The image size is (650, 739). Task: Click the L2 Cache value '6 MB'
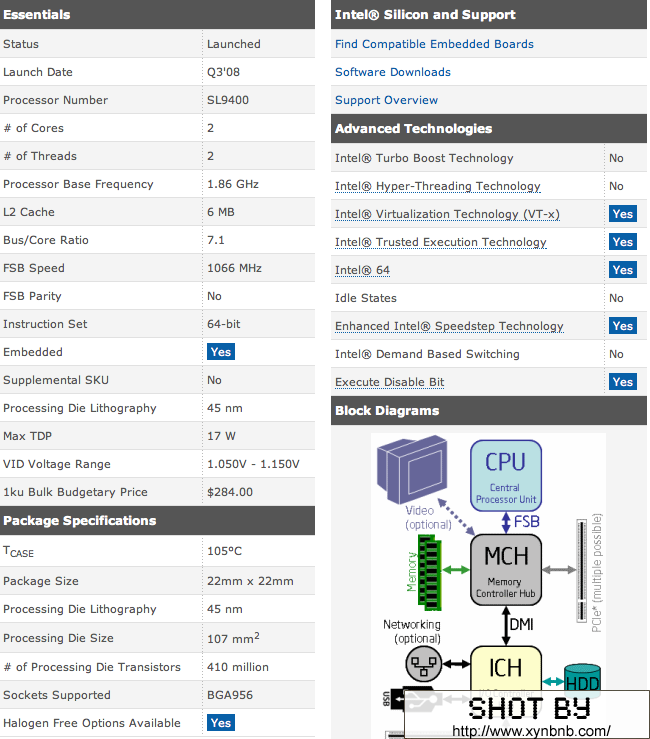click(221, 212)
